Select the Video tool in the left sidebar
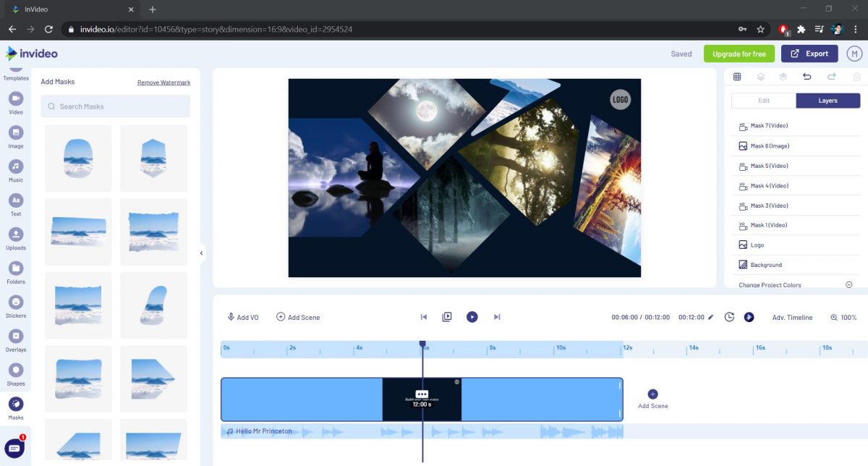Viewport: 868px width, 466px height. pyautogui.click(x=15, y=106)
